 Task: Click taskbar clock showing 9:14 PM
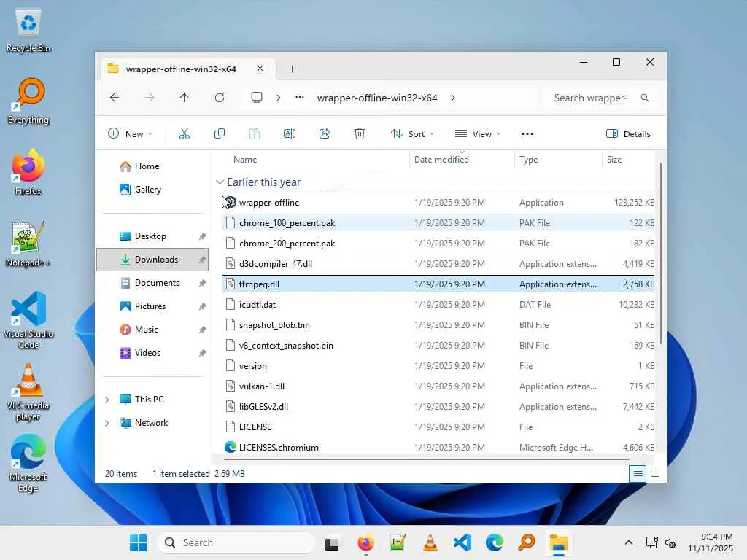click(711, 542)
